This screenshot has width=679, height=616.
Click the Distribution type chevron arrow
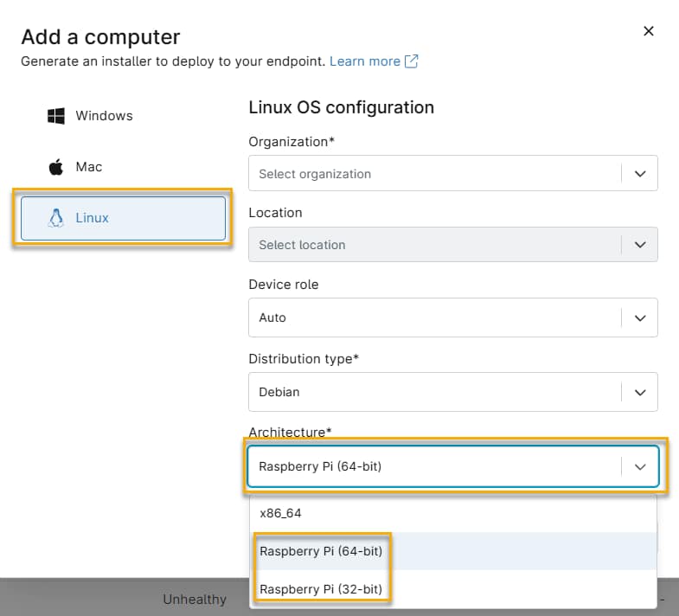(640, 392)
